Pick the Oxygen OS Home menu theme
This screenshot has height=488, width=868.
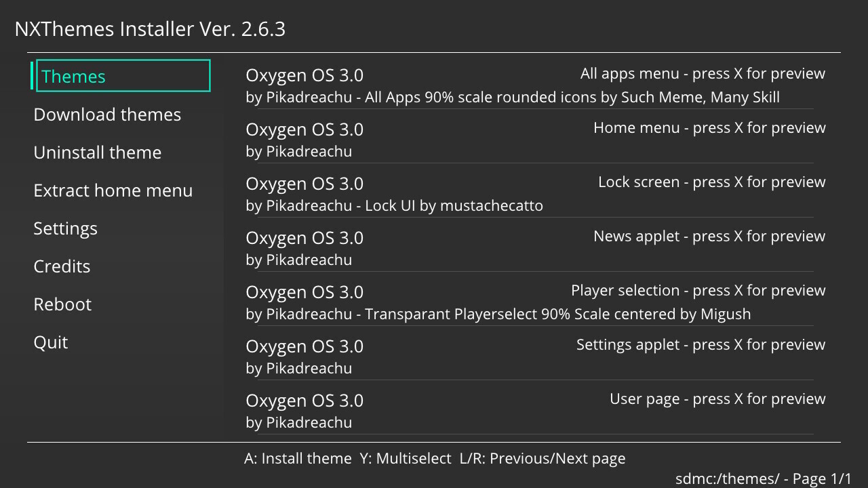[535, 139]
